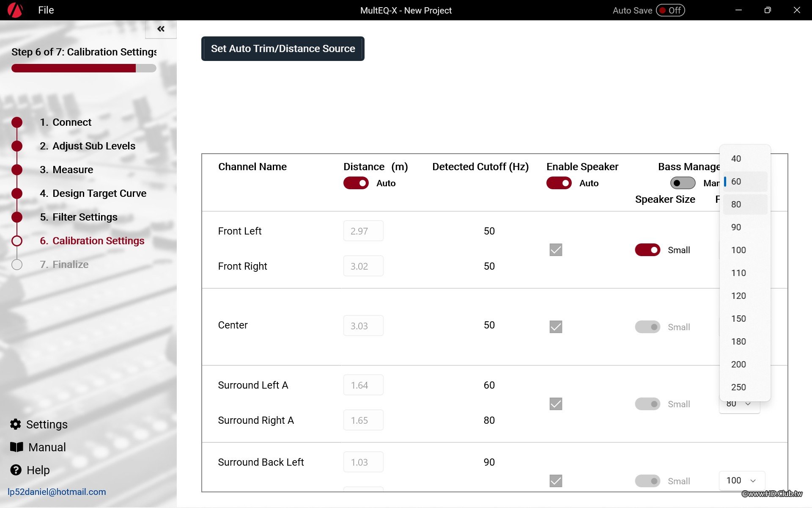Viewport: 812px width, 508px height.
Task: Click the Audyssey logo icon
Action: (x=15, y=10)
